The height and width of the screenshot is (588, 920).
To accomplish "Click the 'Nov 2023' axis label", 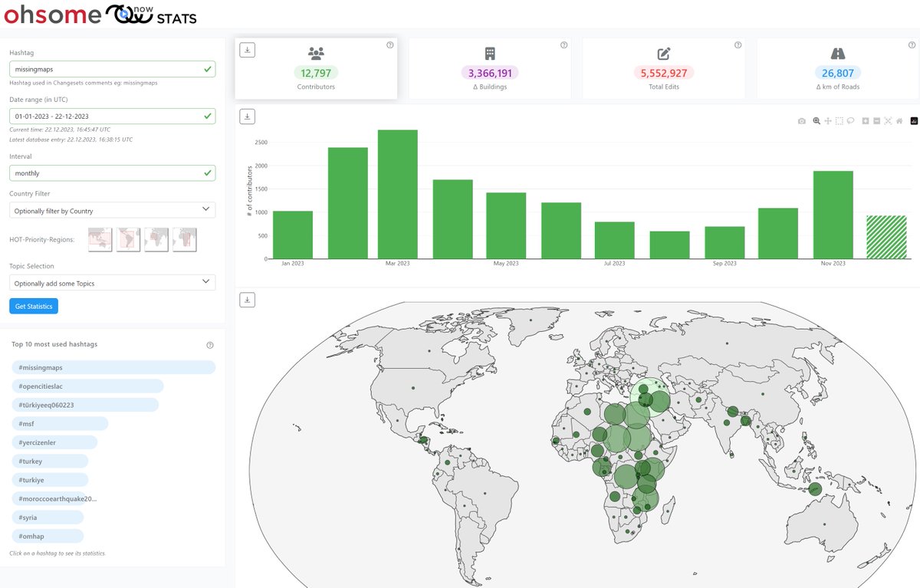I will [833, 263].
